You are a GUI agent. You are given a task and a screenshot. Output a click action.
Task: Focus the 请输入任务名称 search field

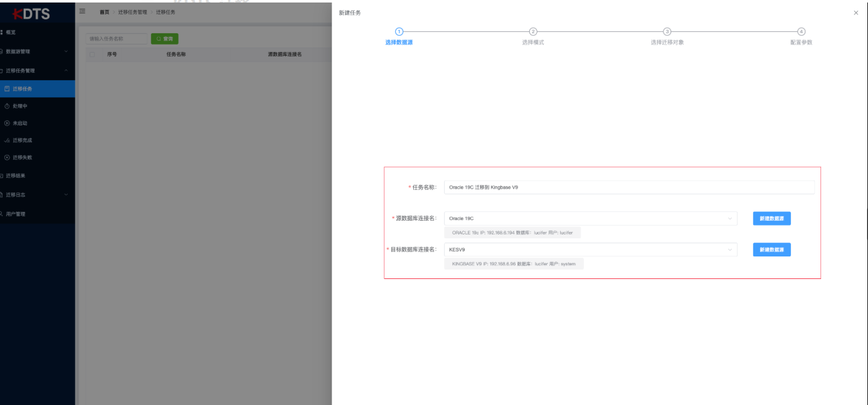(117, 39)
